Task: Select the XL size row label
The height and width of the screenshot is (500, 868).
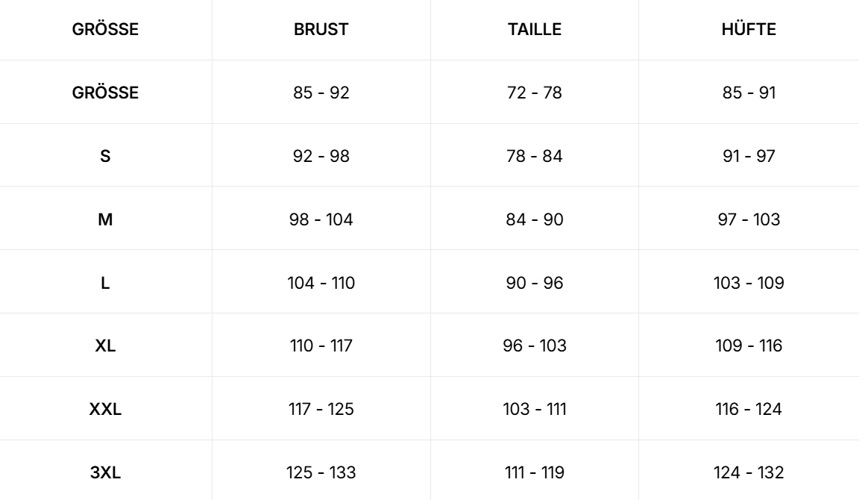Action: coord(105,346)
